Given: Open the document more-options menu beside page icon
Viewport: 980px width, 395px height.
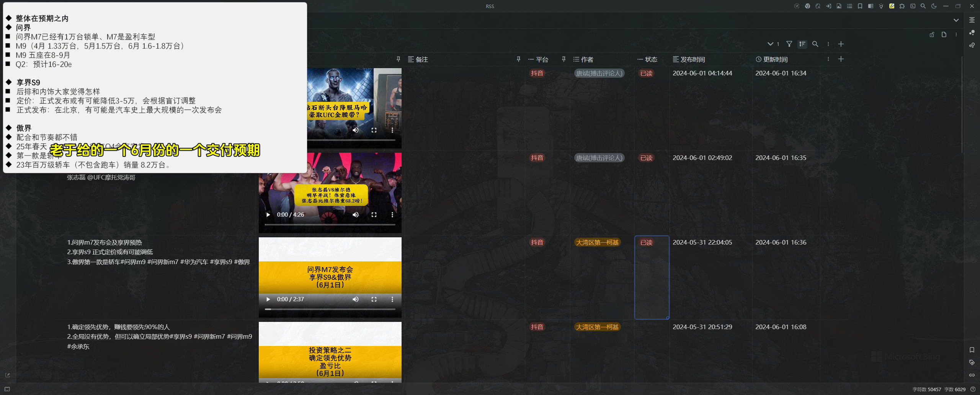Looking at the screenshot, I should pyautogui.click(x=956, y=34).
